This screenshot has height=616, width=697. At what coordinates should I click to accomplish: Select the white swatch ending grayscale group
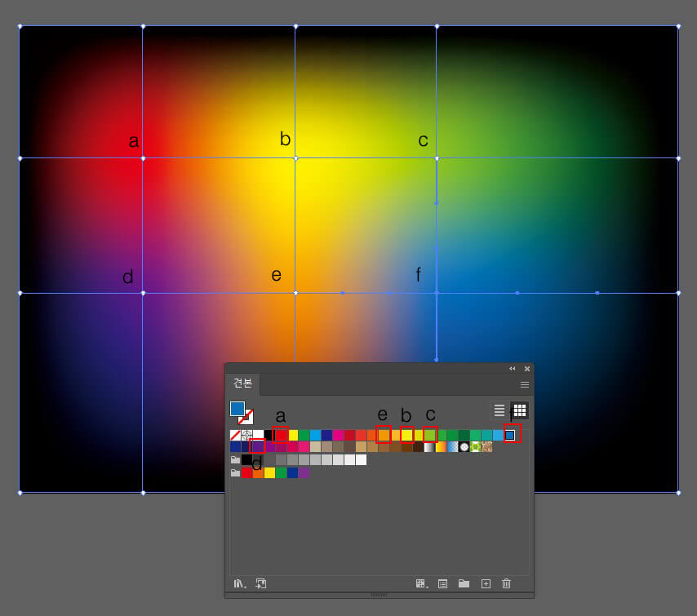361,459
